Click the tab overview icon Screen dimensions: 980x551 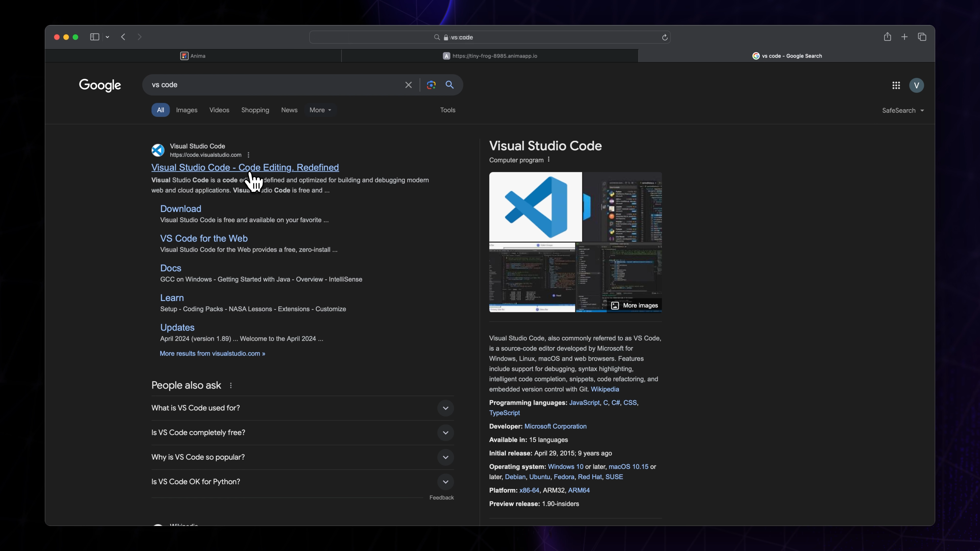click(922, 36)
